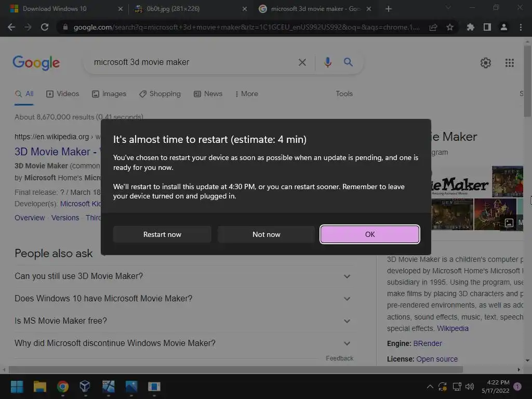This screenshot has height=399, width=532.
Task: Open the Overview section link
Action: (x=30, y=218)
